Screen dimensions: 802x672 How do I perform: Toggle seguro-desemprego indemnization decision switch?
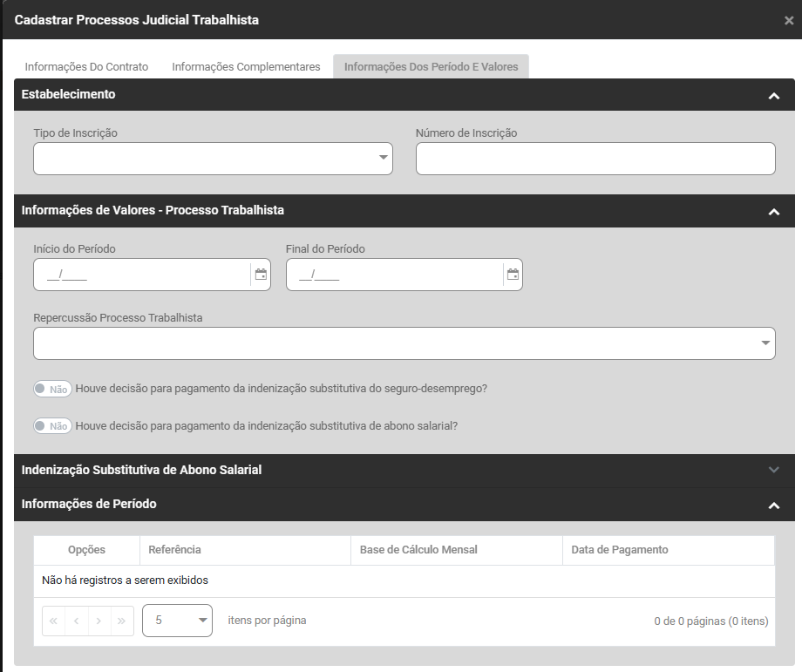click(x=52, y=389)
